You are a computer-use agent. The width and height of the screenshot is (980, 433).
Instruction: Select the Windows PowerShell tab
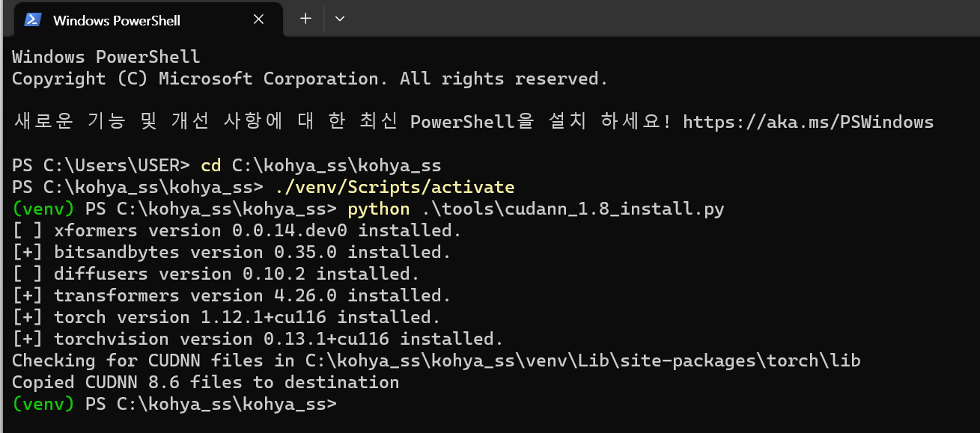[147, 20]
